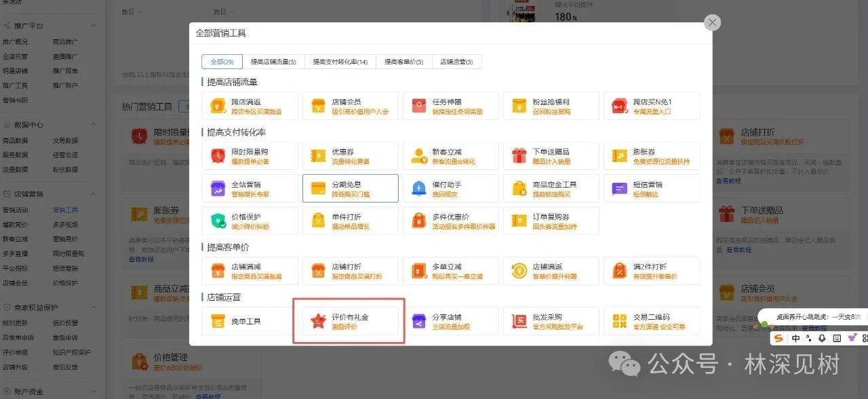Switch to the 提高支付转化率(14) tab
This screenshot has width=868, height=399.
340,62
